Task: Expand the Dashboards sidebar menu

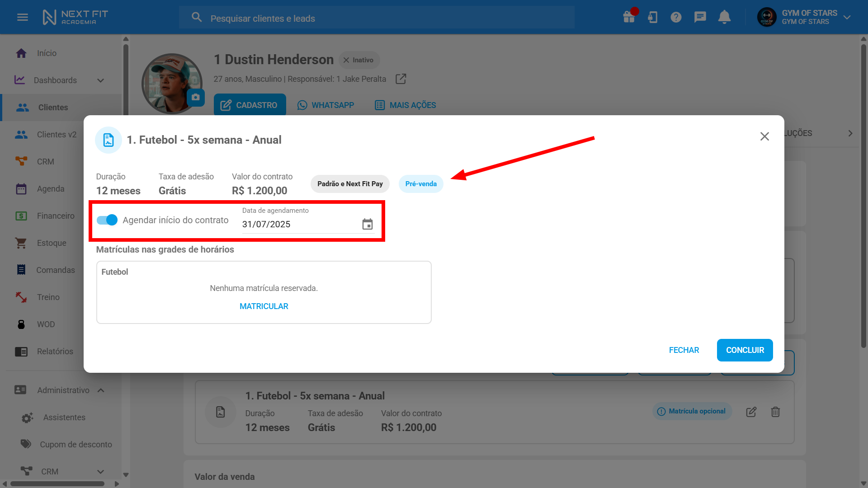Action: point(100,80)
